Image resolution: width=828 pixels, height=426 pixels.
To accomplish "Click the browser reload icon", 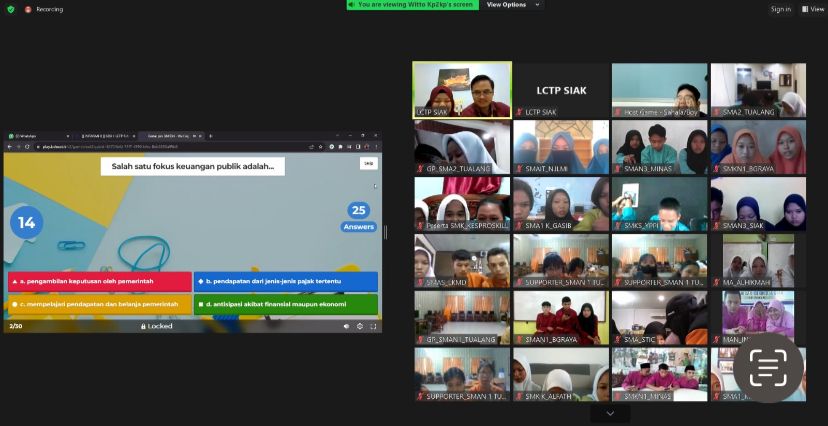I will (x=27, y=146).
